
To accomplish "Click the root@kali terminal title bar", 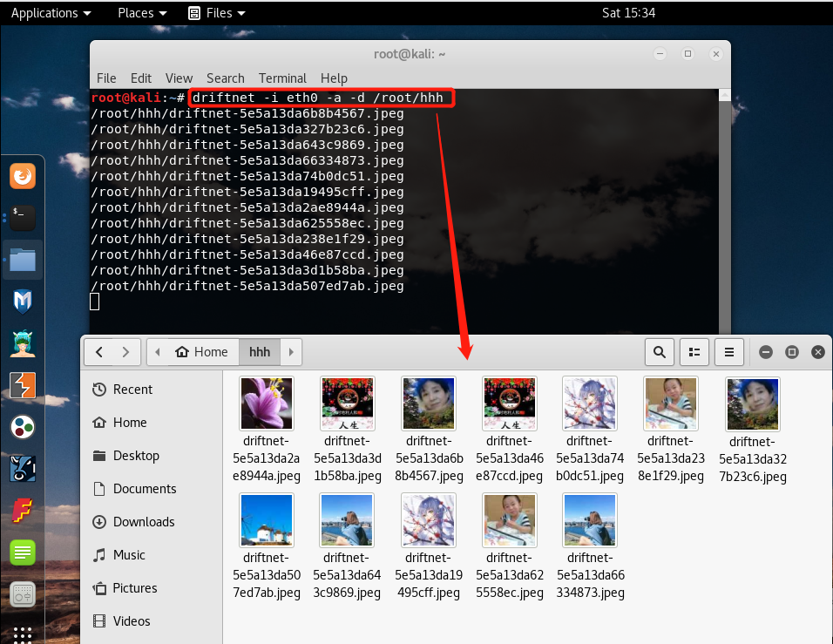I will [x=410, y=54].
